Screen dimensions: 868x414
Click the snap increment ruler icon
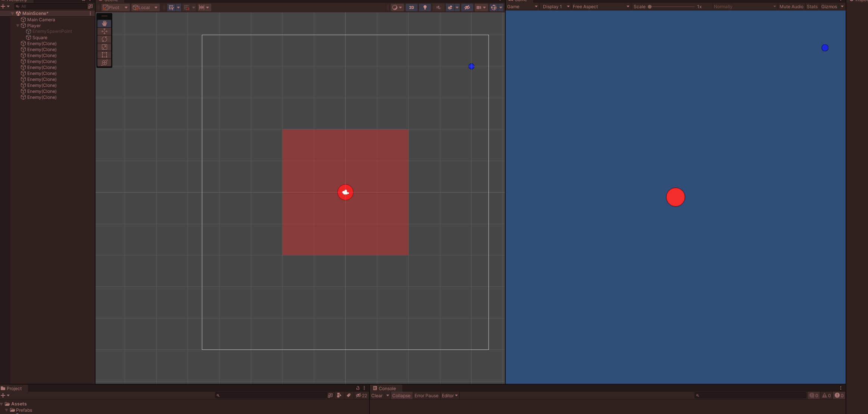(202, 7)
